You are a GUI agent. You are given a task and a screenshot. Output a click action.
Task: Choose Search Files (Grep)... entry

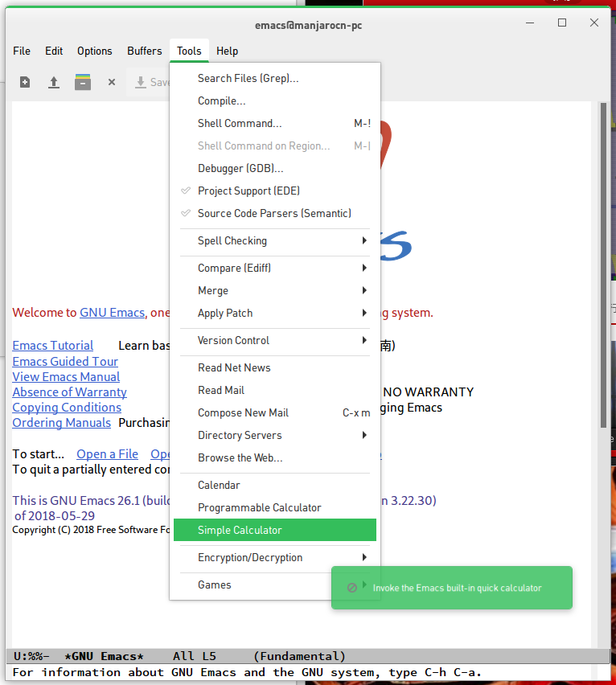pyautogui.click(x=275, y=79)
